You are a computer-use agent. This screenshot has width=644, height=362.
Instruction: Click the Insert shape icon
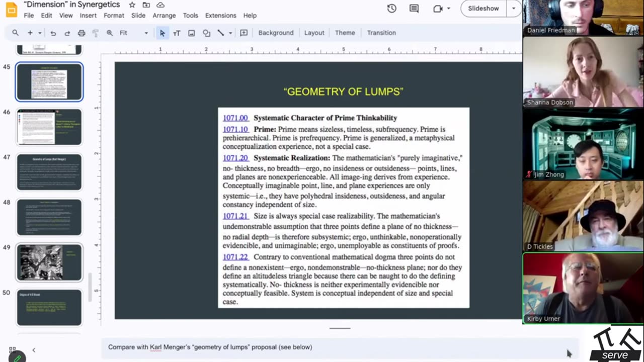pos(206,33)
